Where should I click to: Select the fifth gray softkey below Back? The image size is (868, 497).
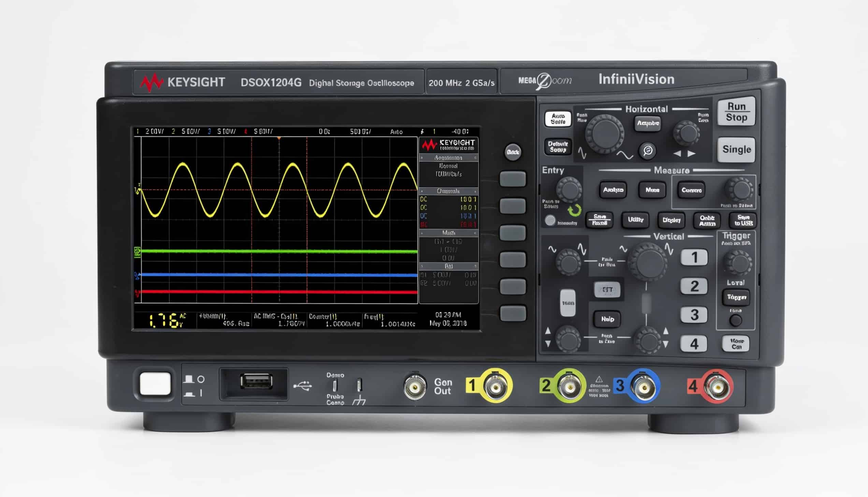[x=513, y=286]
